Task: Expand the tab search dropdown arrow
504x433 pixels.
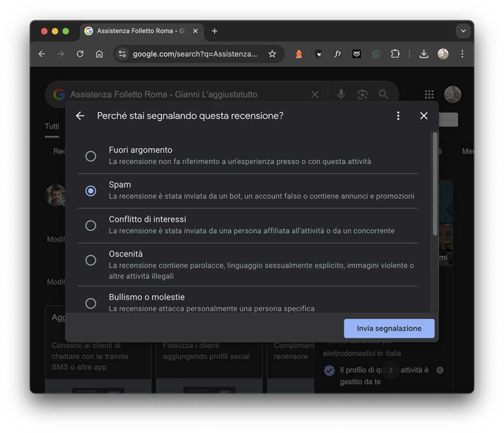Action: [x=463, y=31]
